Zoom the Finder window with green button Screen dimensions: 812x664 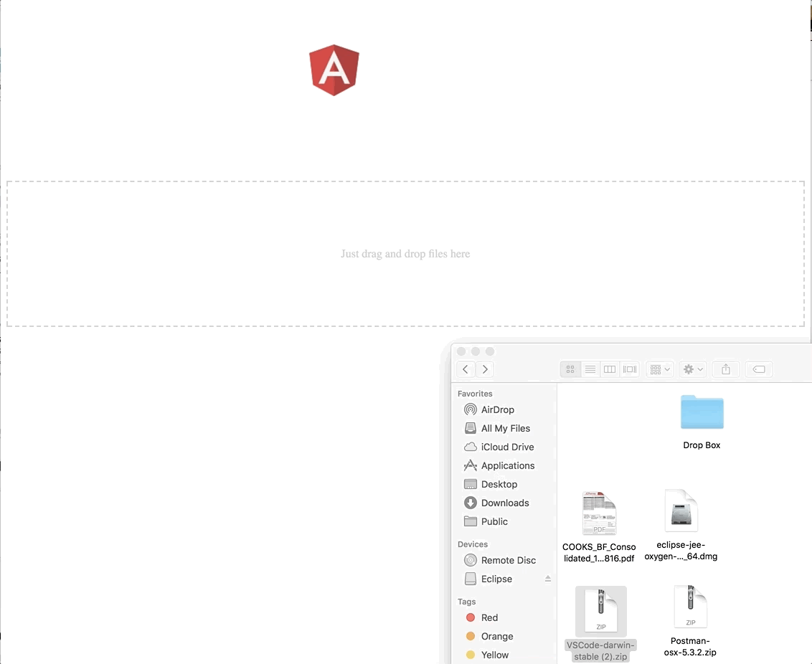[x=489, y=351]
